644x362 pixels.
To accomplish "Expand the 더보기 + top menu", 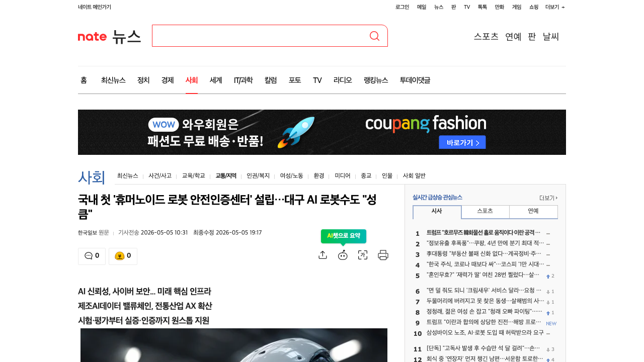I will [555, 7].
